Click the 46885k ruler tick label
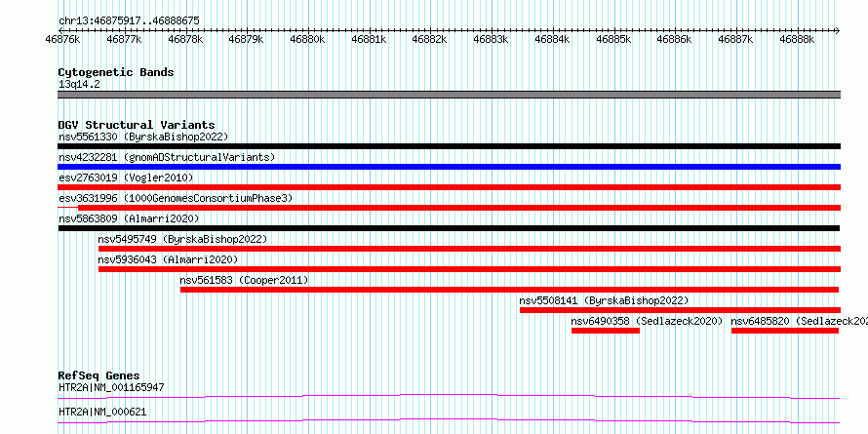 (613, 39)
